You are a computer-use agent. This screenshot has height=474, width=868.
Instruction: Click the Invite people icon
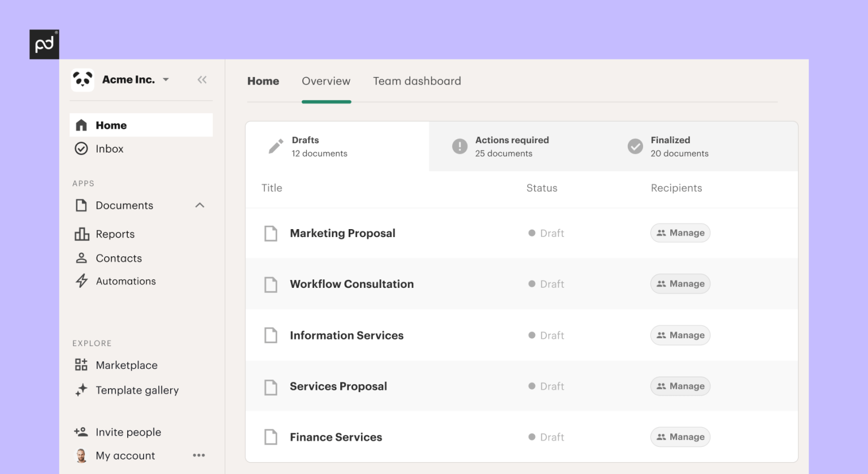coord(81,432)
